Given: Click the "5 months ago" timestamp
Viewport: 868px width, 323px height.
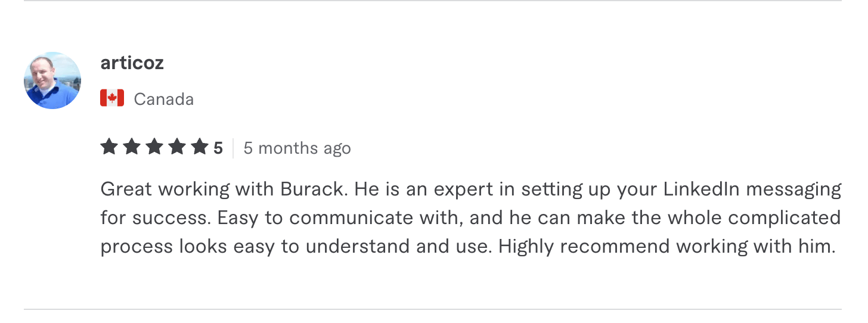Looking at the screenshot, I should [x=297, y=148].
